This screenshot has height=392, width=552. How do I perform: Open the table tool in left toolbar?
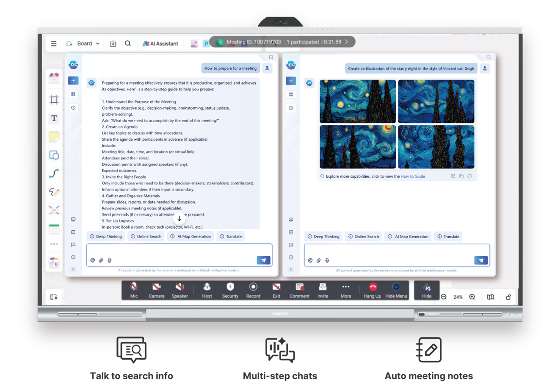[x=54, y=229]
